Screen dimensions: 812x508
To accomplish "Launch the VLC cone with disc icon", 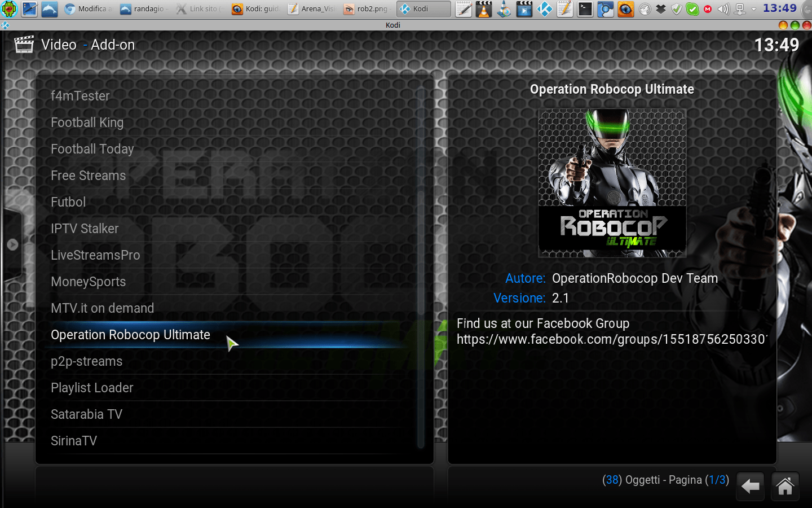I will tap(504, 9).
